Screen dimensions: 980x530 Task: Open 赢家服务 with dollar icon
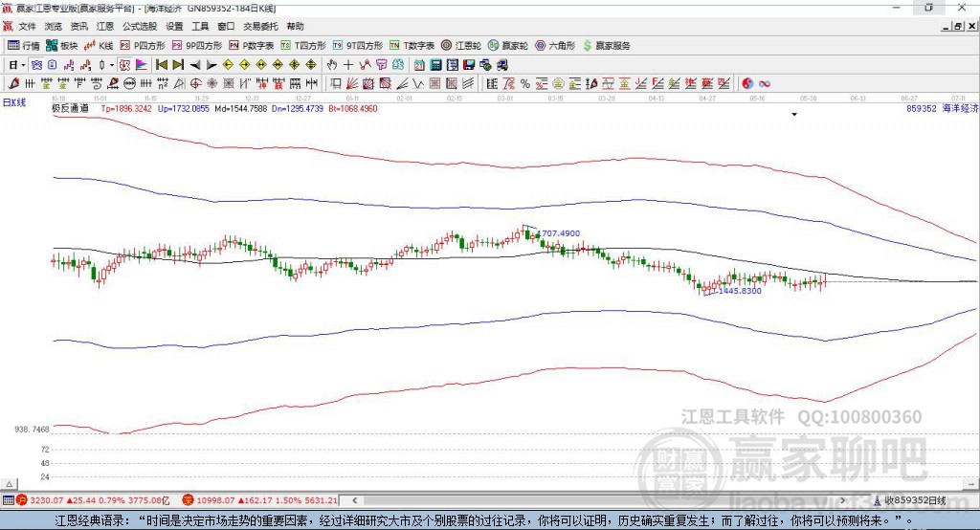pos(606,46)
